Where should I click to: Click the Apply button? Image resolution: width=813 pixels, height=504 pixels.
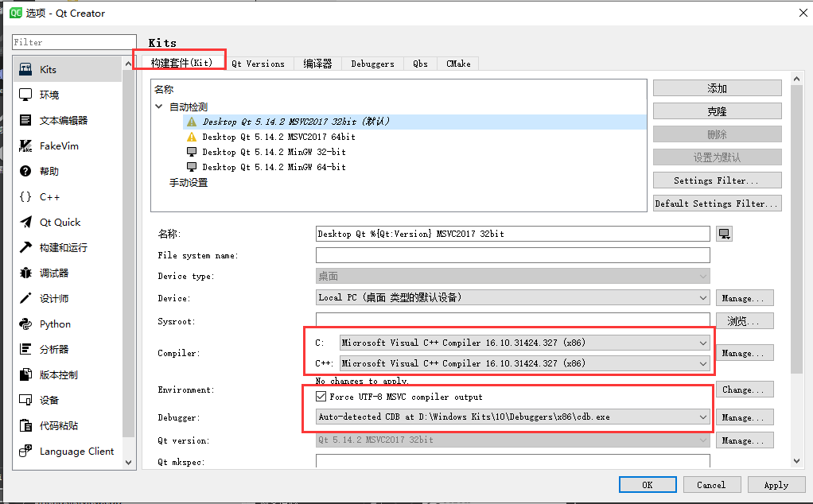coord(776,485)
